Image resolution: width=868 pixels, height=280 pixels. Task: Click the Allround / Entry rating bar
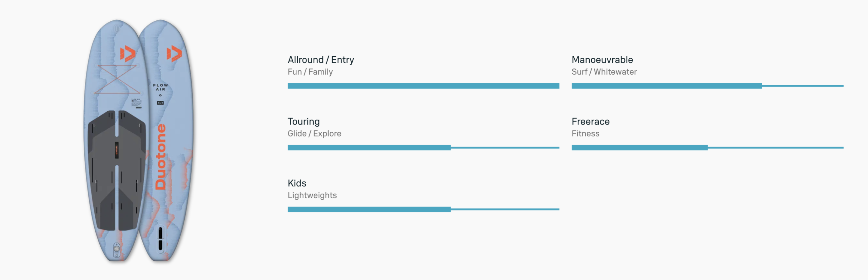tap(423, 86)
